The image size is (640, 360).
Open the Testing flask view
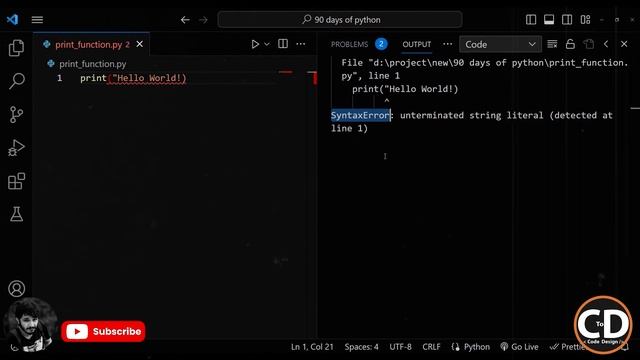click(x=16, y=214)
